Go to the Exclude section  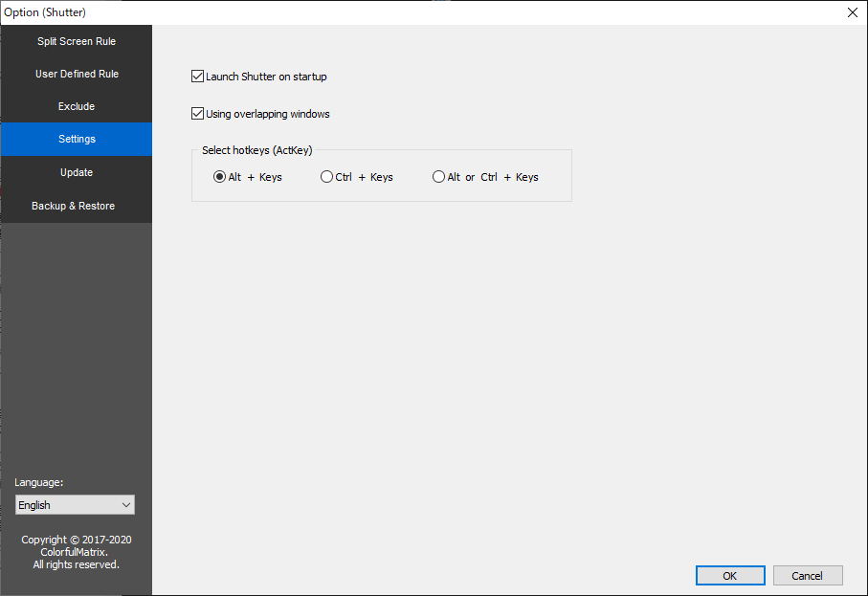(x=77, y=106)
